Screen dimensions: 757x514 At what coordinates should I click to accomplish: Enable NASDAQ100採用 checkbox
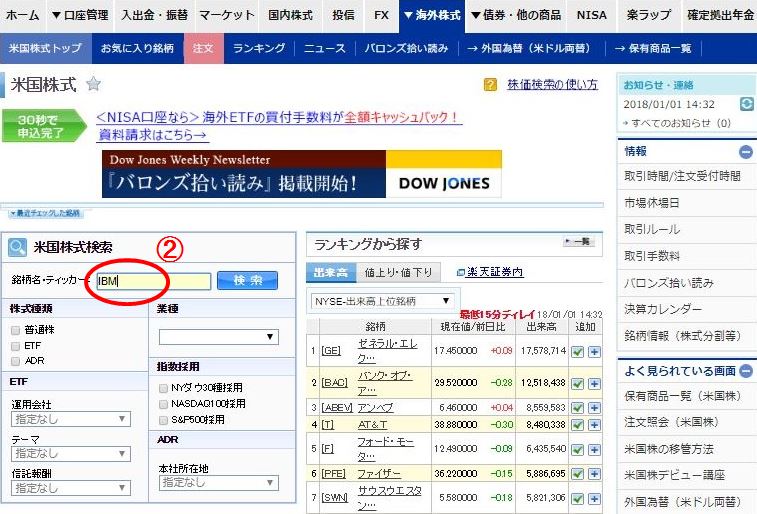click(x=163, y=403)
